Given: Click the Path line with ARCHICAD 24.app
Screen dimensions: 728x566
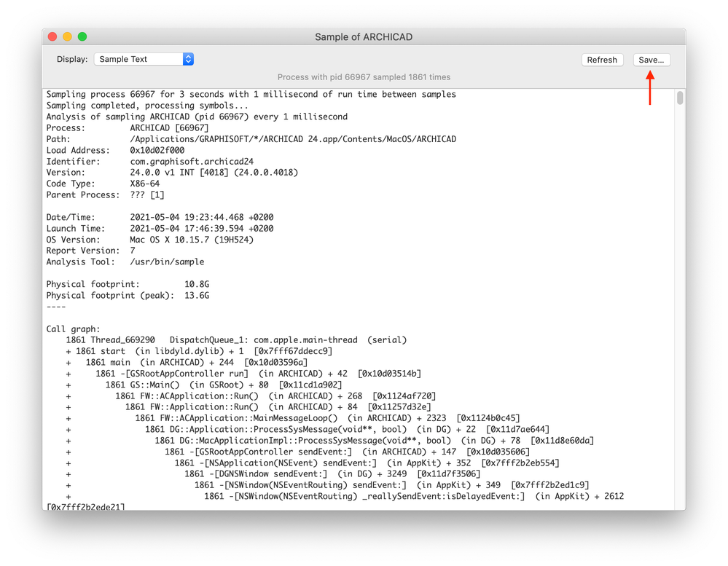Looking at the screenshot, I should 251,138.
